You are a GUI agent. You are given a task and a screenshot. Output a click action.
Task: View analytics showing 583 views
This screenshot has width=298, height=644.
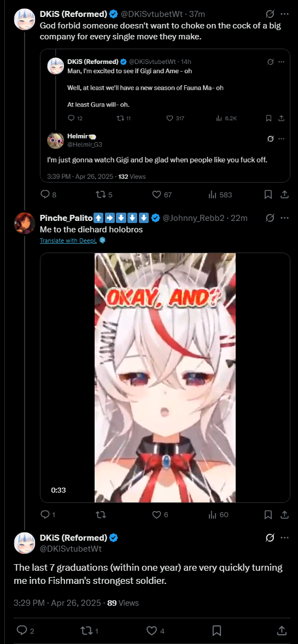(x=221, y=195)
